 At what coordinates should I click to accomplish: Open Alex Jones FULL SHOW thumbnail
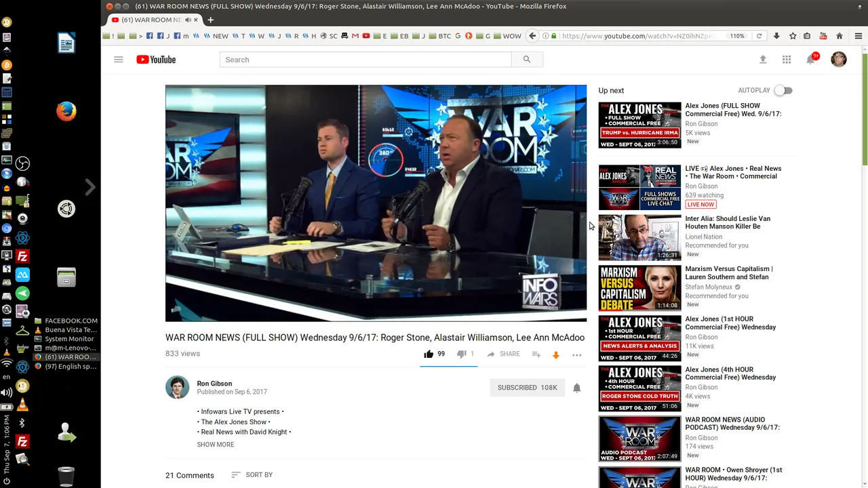point(639,125)
